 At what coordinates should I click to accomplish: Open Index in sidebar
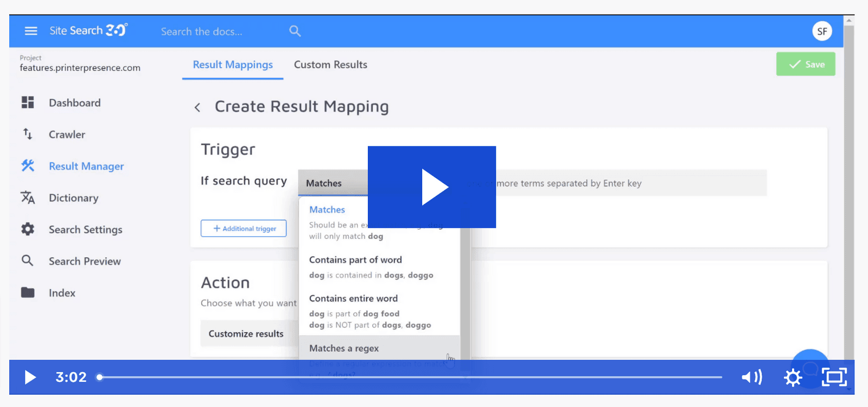pyautogui.click(x=62, y=293)
